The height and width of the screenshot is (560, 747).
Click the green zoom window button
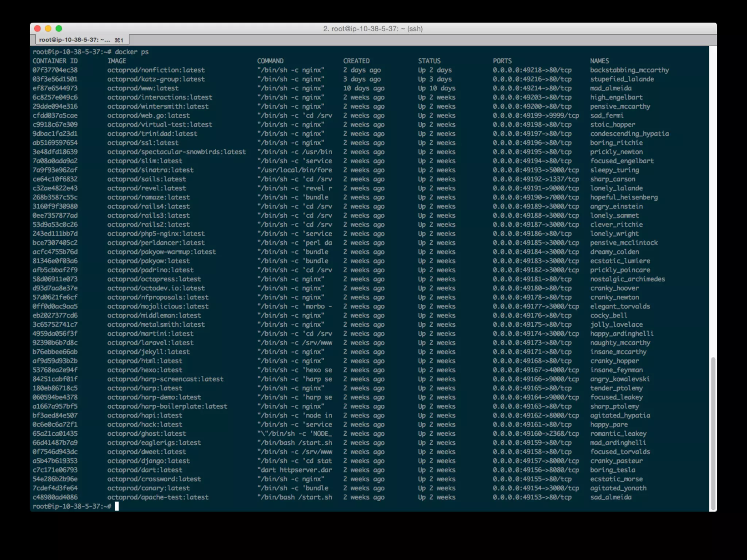[x=59, y=28]
